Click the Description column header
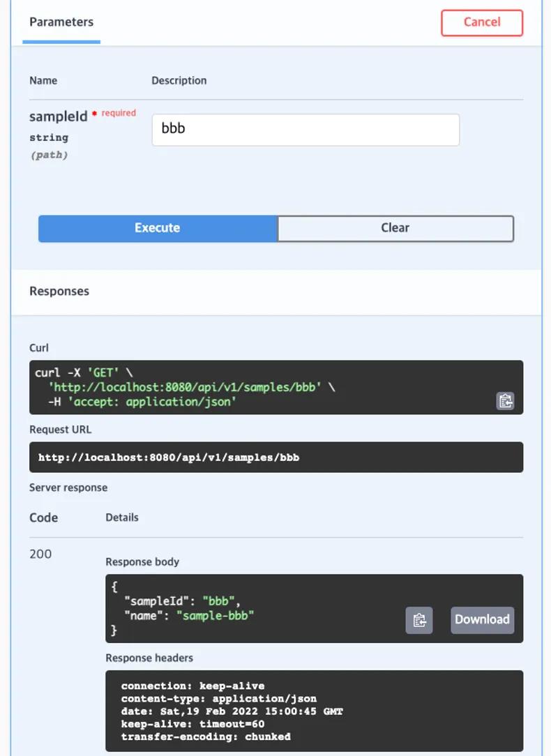Image resolution: width=551 pixels, height=756 pixels. point(179,80)
